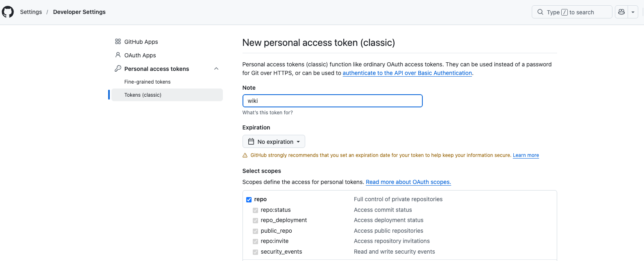This screenshot has width=644, height=261.
Task: Click the repo scope label
Action: pyautogui.click(x=261, y=199)
